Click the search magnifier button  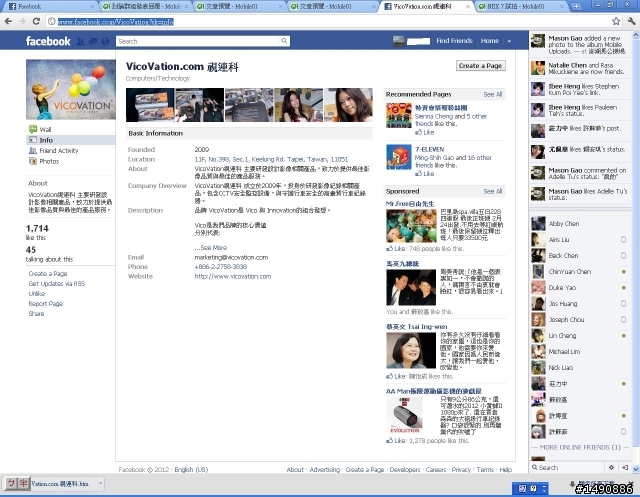pos(284,41)
